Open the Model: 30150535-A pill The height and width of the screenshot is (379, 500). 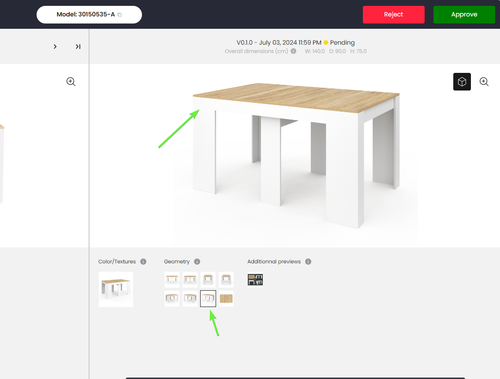point(89,15)
